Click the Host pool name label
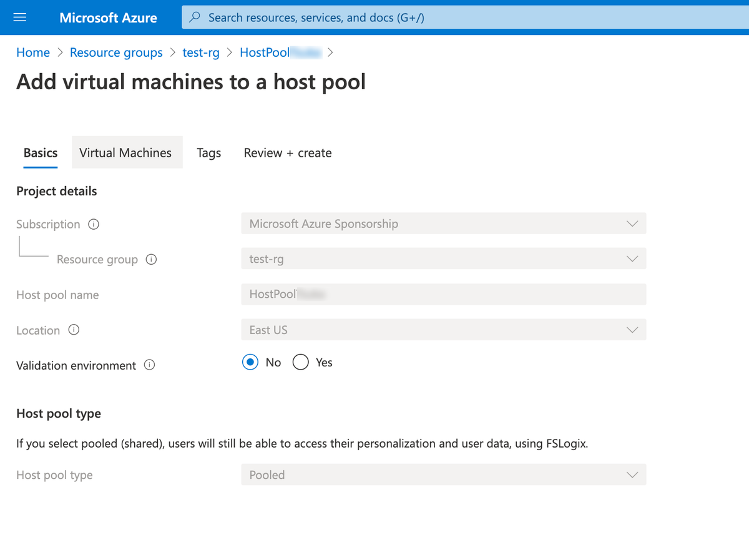The width and height of the screenshot is (749, 560). point(57,295)
